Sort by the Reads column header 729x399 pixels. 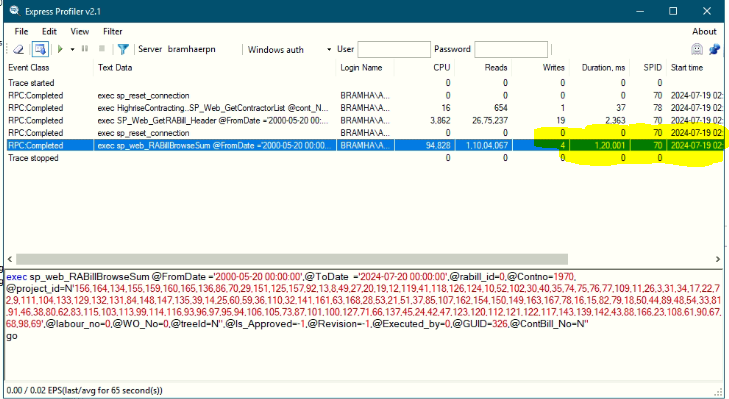point(483,67)
